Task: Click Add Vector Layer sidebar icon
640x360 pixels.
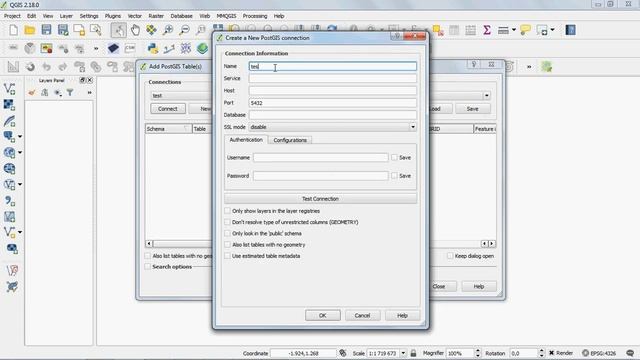Action: click(x=9, y=89)
